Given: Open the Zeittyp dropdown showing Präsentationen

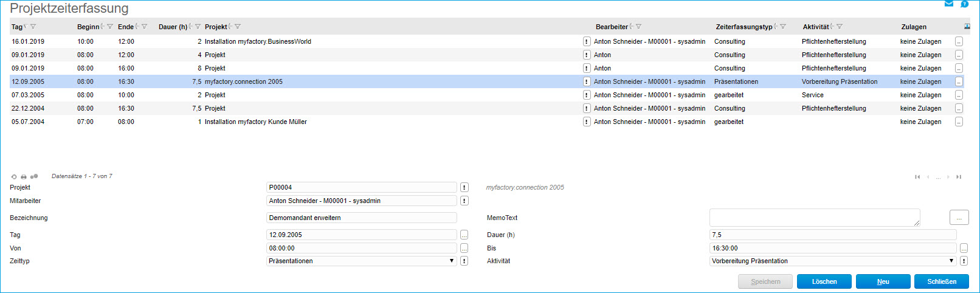Looking at the screenshot, I should (362, 261).
